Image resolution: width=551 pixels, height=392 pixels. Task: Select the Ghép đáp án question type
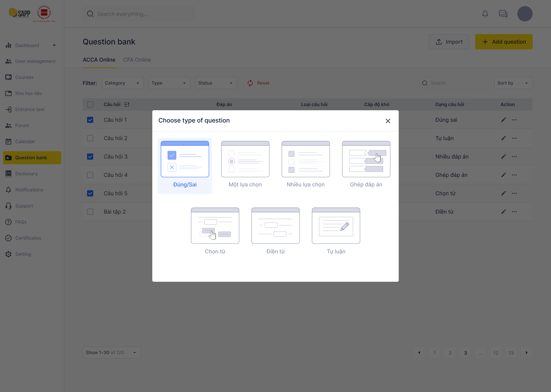[x=366, y=164]
